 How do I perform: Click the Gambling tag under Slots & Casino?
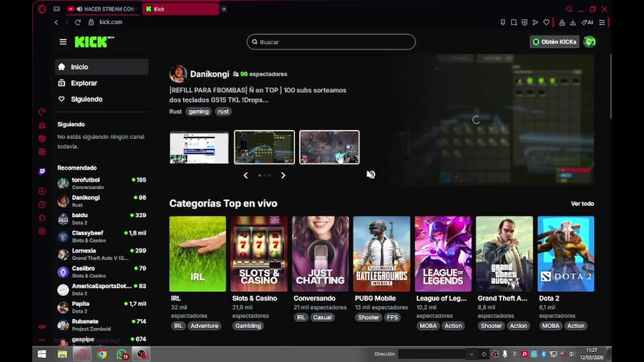249,326
